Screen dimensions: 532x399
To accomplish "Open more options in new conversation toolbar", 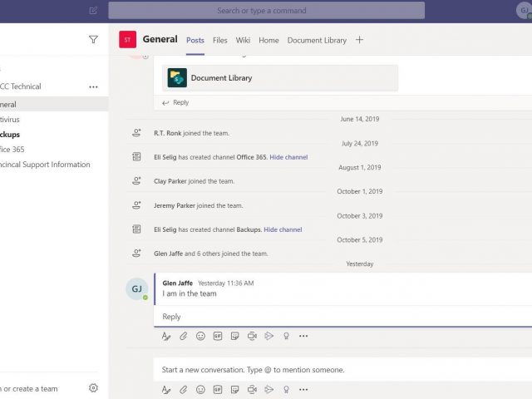I will pyautogui.click(x=303, y=390).
